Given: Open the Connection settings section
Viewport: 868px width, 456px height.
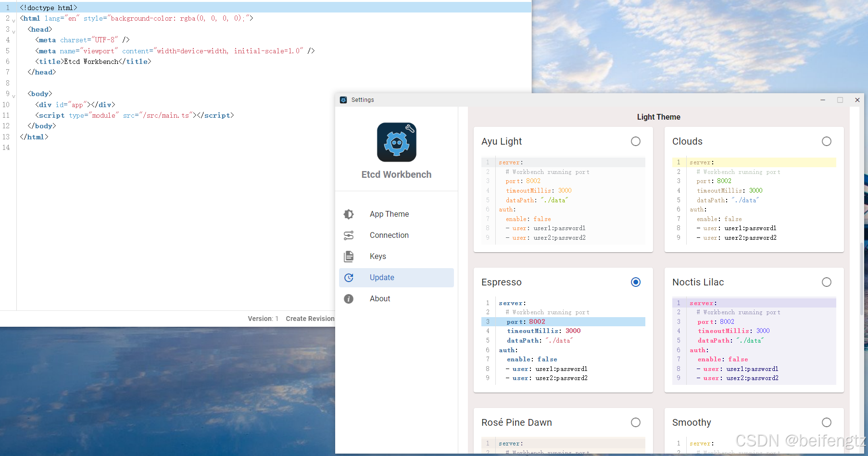Looking at the screenshot, I should 396,235.
